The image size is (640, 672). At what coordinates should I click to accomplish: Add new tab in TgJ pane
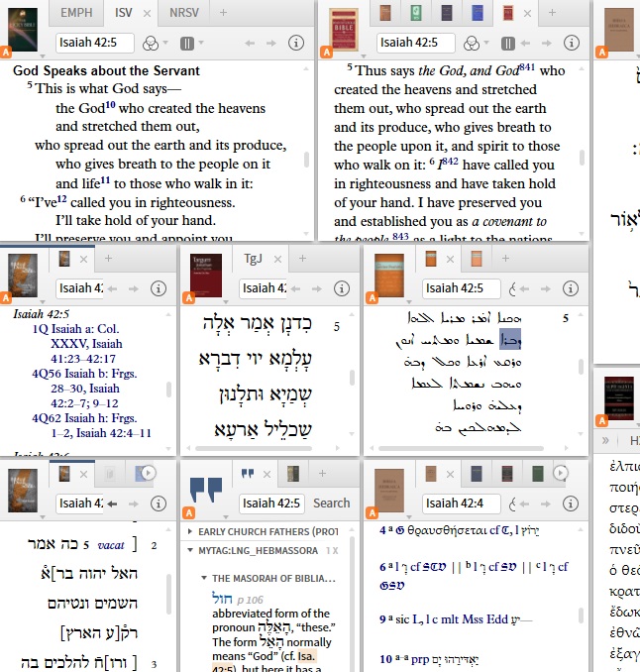(302, 259)
